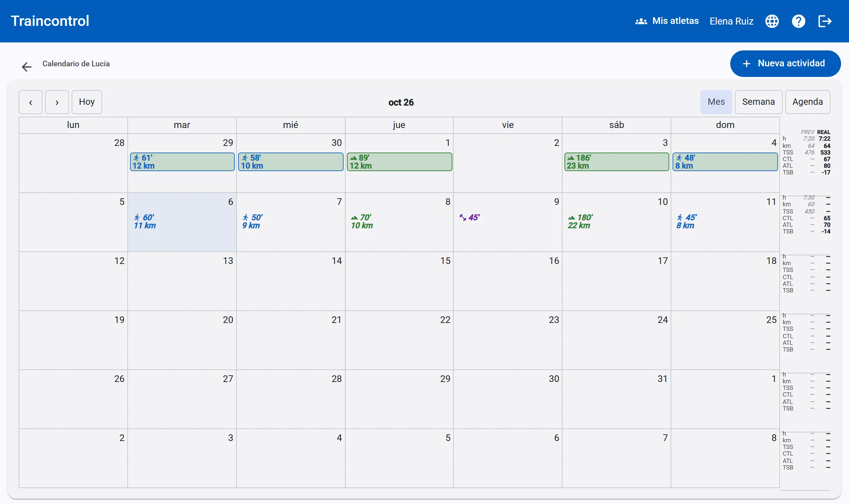
Task: Open the 48' 8 km run activity
Action: point(725,162)
